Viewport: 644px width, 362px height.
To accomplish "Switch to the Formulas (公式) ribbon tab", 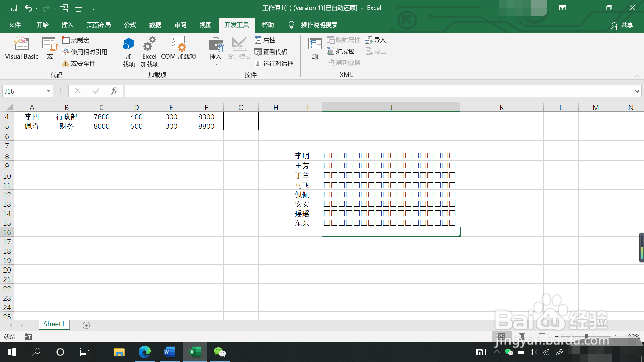I will [x=130, y=25].
